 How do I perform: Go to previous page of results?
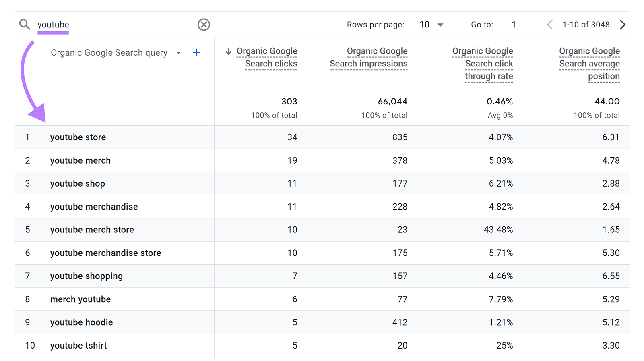(x=549, y=25)
